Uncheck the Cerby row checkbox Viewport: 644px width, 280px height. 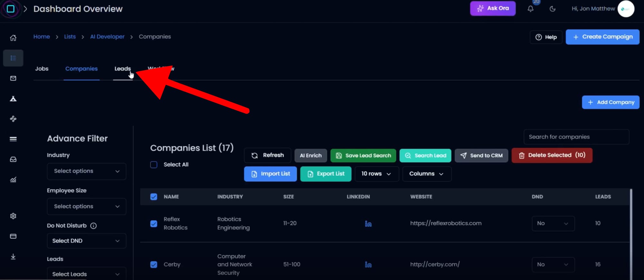[154, 265]
